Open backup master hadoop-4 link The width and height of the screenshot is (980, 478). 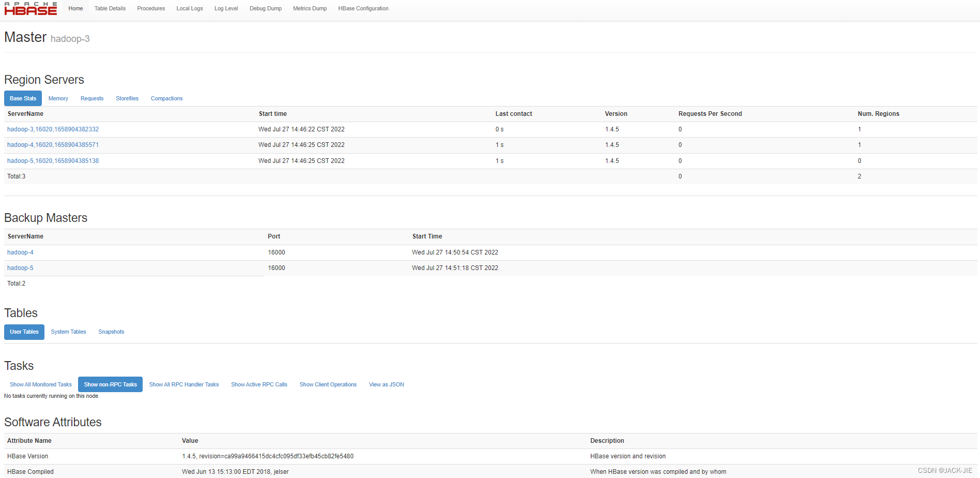coord(20,252)
